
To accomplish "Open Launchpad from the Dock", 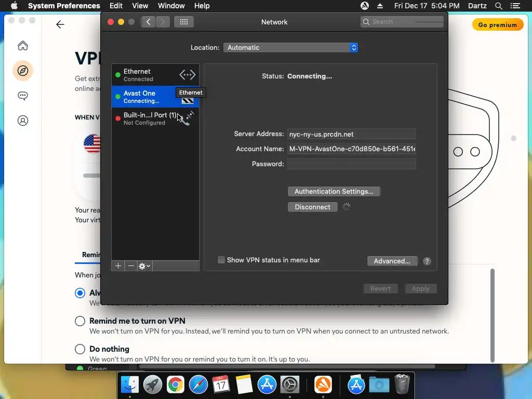I will (x=153, y=385).
